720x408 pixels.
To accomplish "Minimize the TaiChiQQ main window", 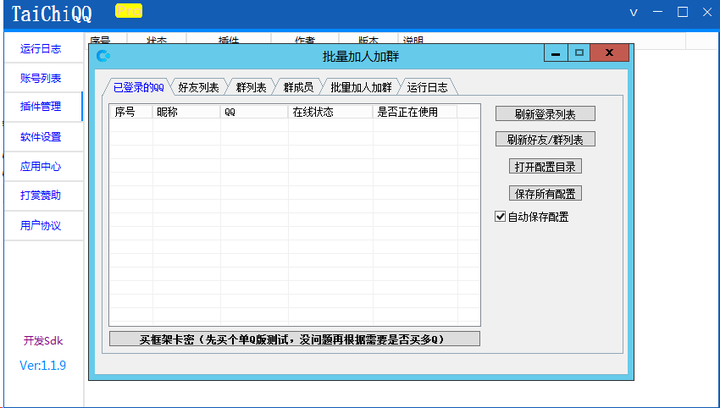I will tap(658, 12).
